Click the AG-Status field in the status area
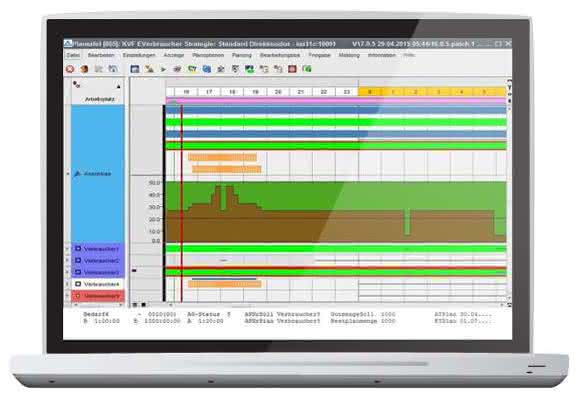The height and width of the screenshot is (406, 580). [209, 314]
